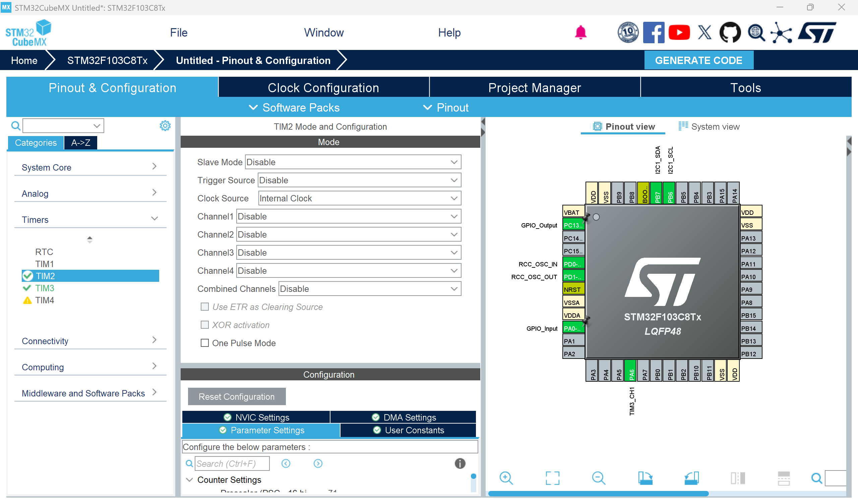This screenshot has height=504, width=858.
Task: Toggle the XOR activation checkbox
Action: (205, 325)
